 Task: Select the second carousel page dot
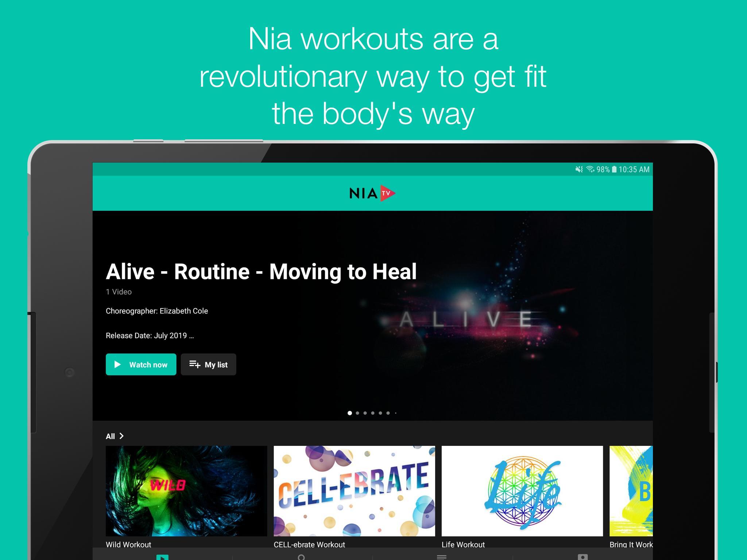(x=357, y=413)
